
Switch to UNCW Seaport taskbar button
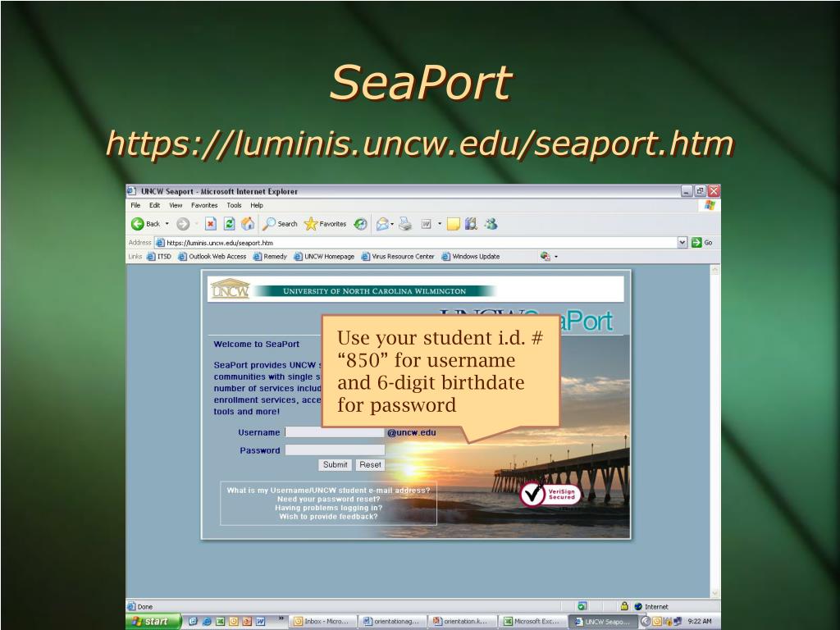(x=603, y=622)
